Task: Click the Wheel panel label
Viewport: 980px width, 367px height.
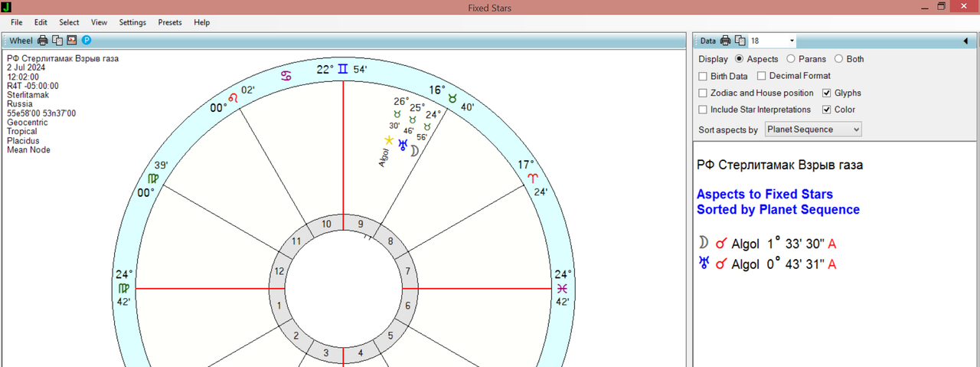Action: click(x=21, y=41)
